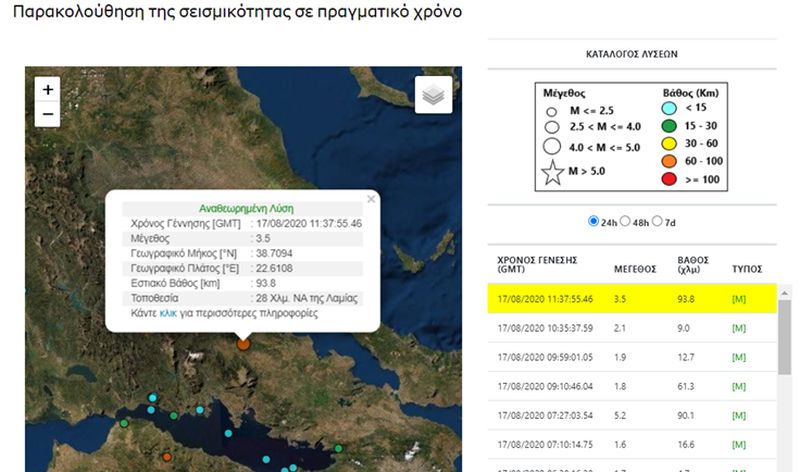Click the events table scrollbar thumb
800x472 pixels.
(784, 340)
